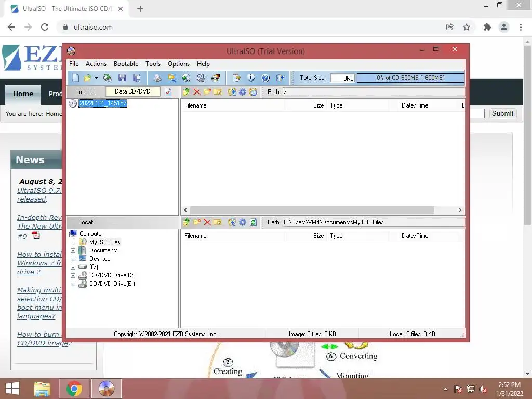Click the Exit door-arrow toolbar icon
This screenshot has height=399, width=532.
pos(280,78)
